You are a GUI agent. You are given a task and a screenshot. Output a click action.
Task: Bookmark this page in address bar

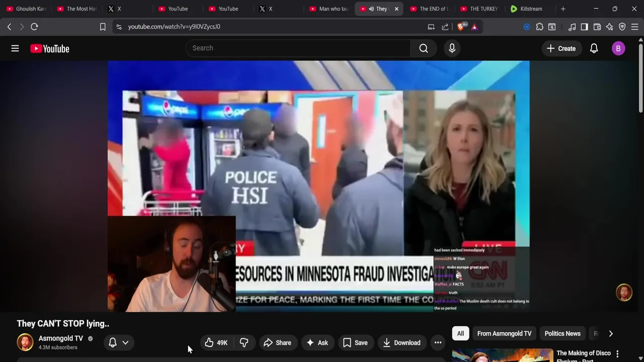[x=103, y=27]
